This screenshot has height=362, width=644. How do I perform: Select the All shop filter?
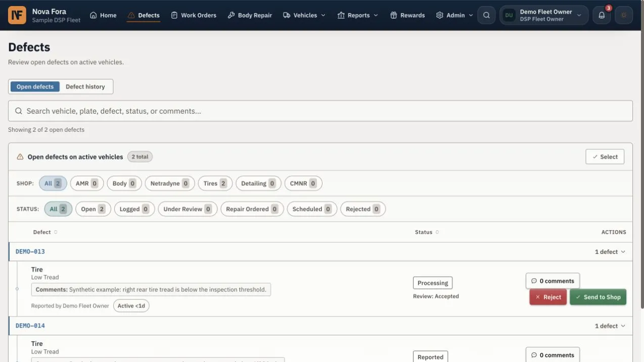click(x=53, y=183)
